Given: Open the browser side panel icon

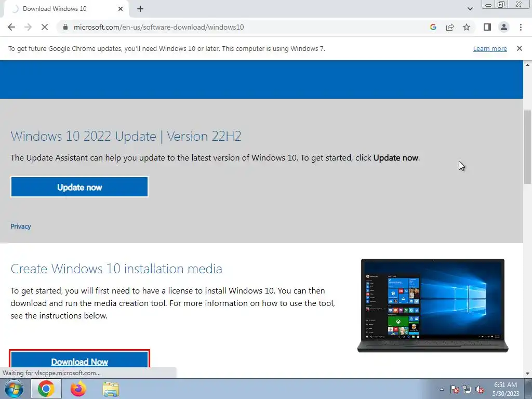Looking at the screenshot, I should (487, 27).
